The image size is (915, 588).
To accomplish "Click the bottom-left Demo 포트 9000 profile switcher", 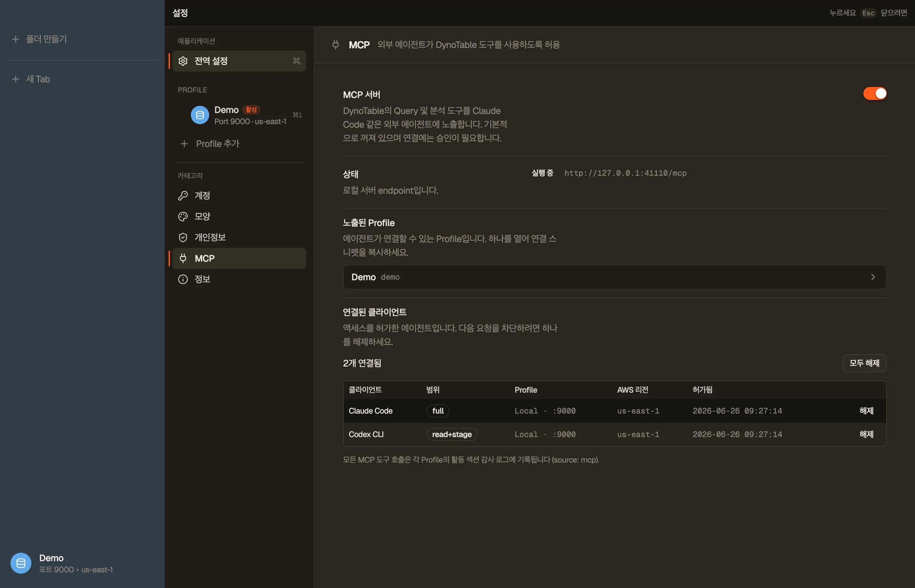I will click(82, 563).
